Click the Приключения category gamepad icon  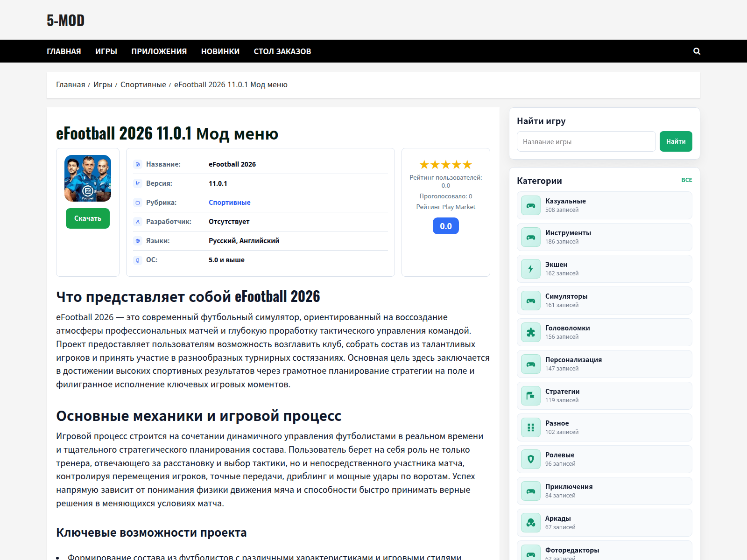pyautogui.click(x=531, y=491)
